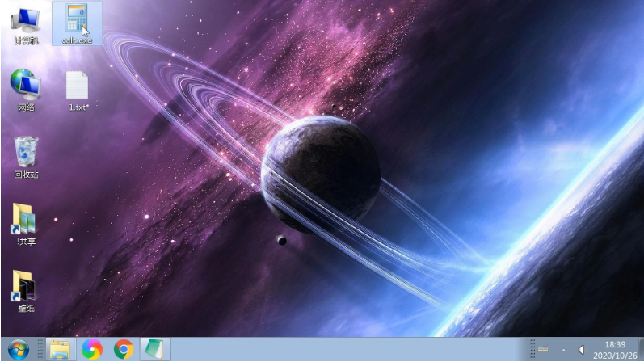
Task: Expand hidden system tray icons arrow
Action: tap(563, 349)
